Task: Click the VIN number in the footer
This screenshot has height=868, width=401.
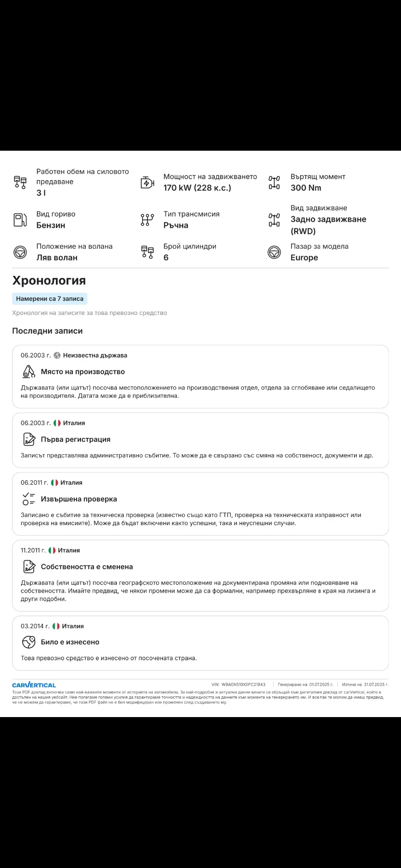Action: [243, 684]
